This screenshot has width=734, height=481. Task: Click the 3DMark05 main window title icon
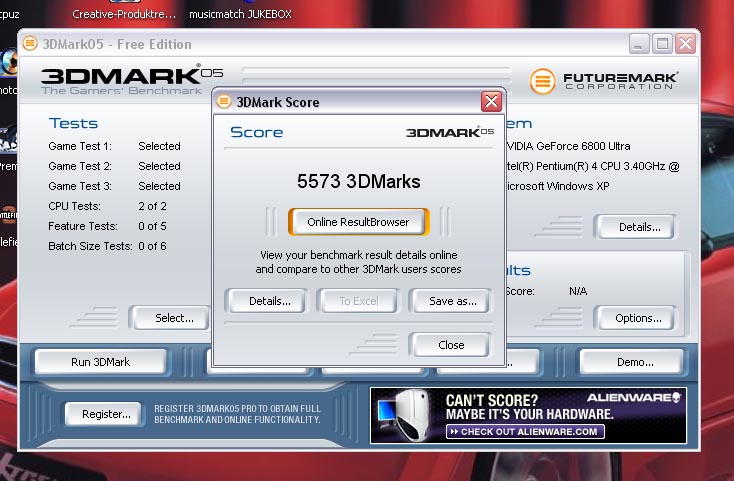click(x=30, y=44)
